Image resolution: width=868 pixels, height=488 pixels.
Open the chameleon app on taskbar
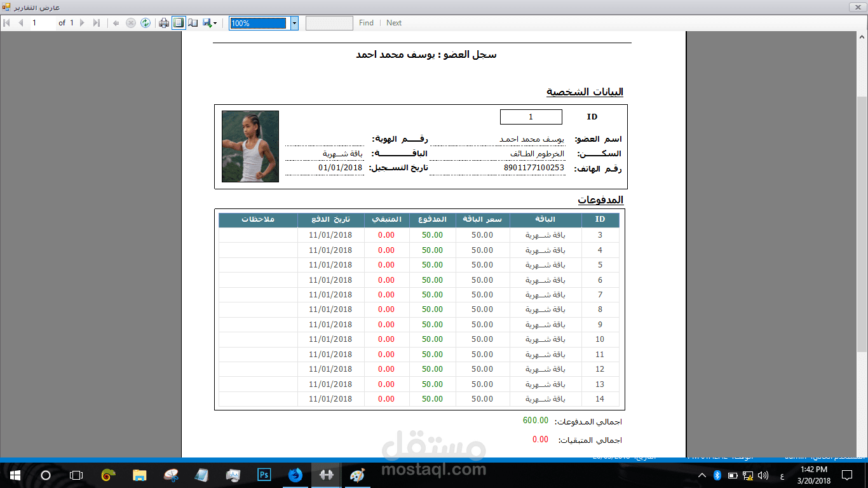(109, 475)
